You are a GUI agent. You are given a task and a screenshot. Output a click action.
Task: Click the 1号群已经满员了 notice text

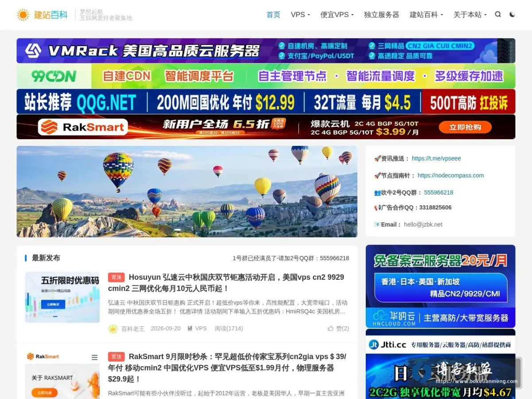pyautogui.click(x=291, y=258)
